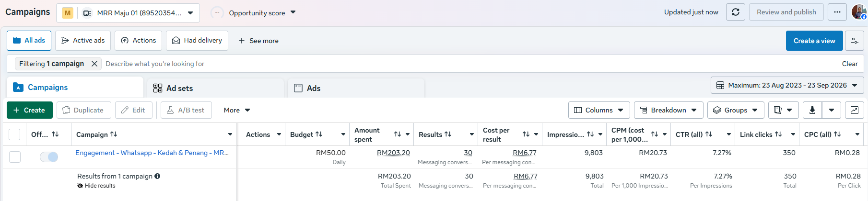This screenshot has width=868, height=201.
Task: Open the Campaign column header menu arrow
Action: pos(230,134)
